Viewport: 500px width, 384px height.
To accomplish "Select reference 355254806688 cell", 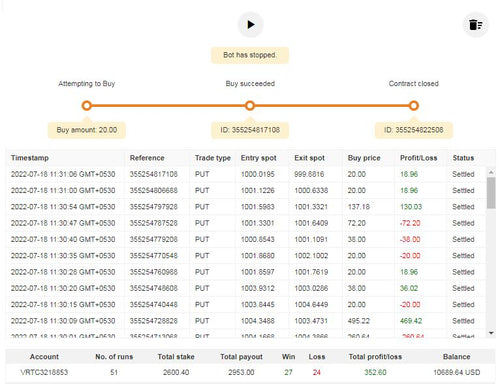I will [x=154, y=191].
